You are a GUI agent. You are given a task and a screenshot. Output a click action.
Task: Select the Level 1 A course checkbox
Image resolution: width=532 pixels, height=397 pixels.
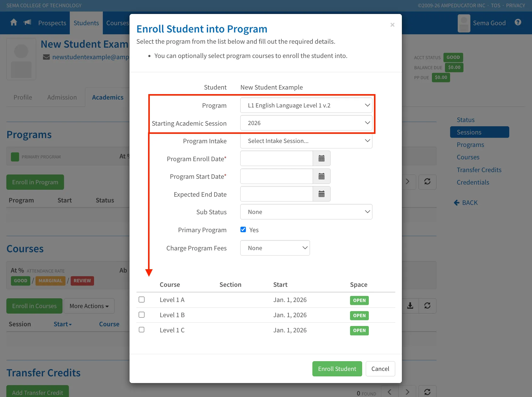(142, 300)
